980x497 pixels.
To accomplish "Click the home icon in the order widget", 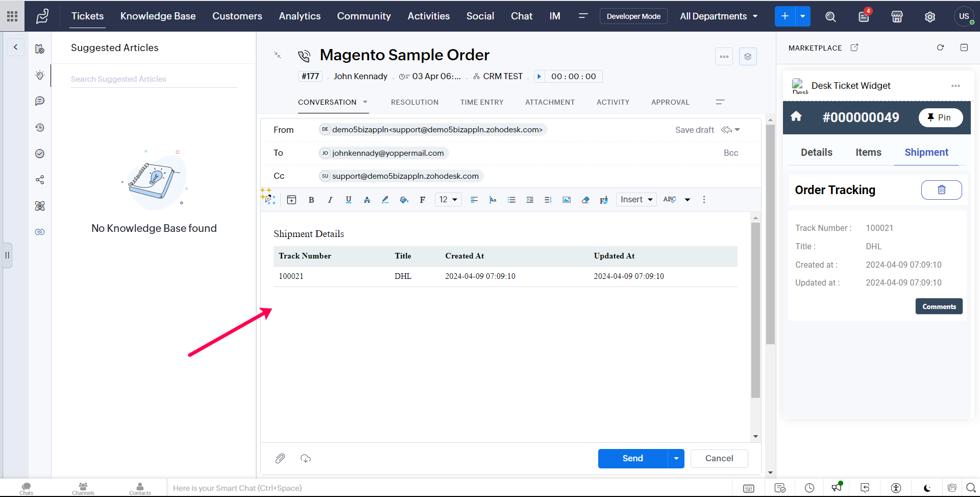I will pos(796,117).
